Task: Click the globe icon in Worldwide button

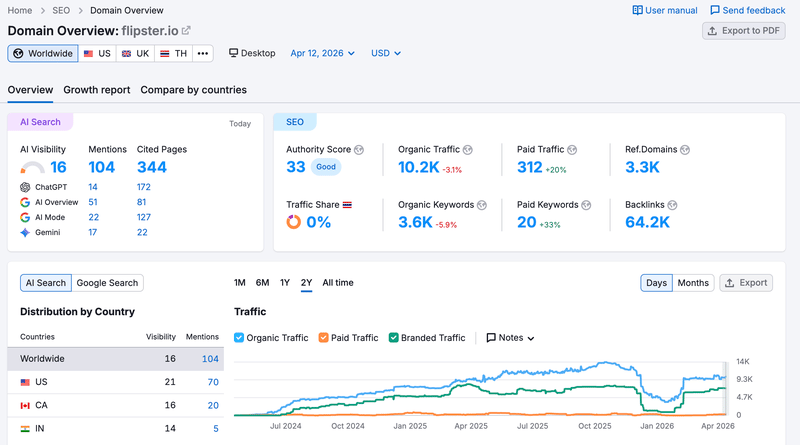Action: 18,54
